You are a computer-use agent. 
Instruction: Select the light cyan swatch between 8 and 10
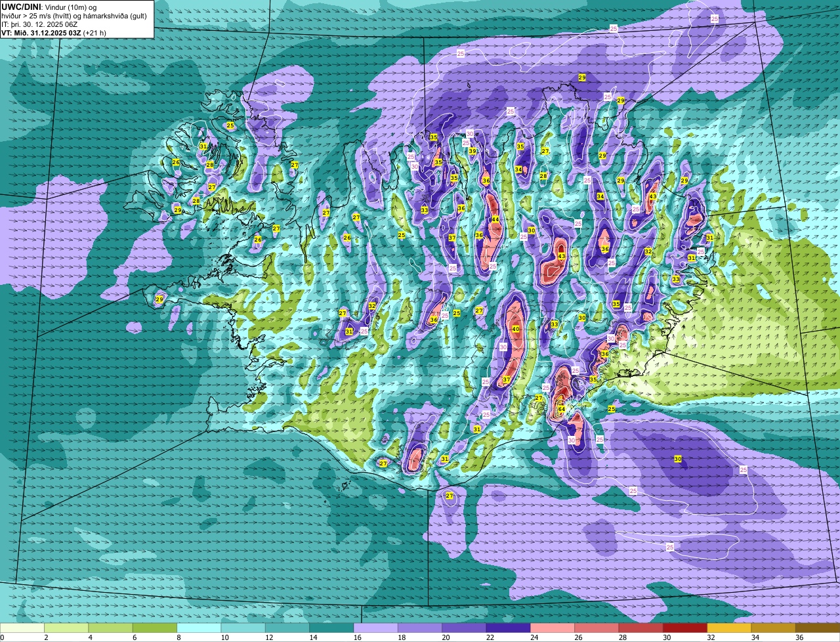coord(199,628)
